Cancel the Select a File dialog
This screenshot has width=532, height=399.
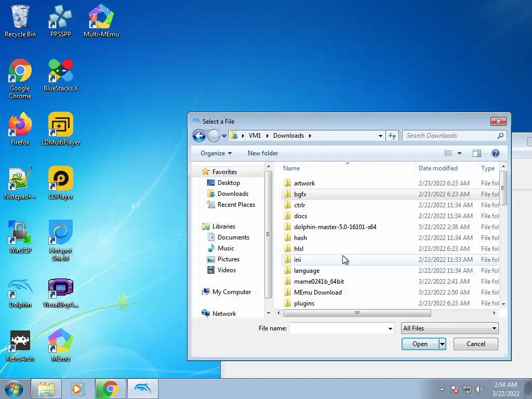(476, 344)
